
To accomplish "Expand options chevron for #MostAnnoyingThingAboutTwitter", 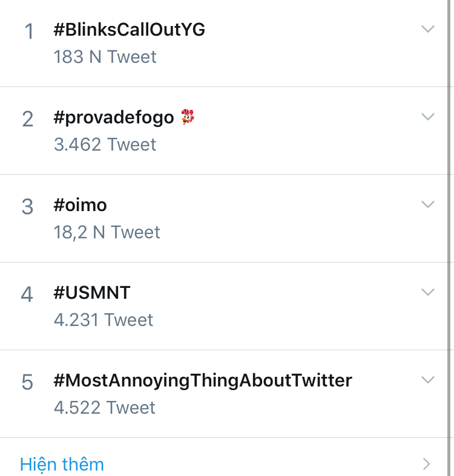I will click(427, 380).
